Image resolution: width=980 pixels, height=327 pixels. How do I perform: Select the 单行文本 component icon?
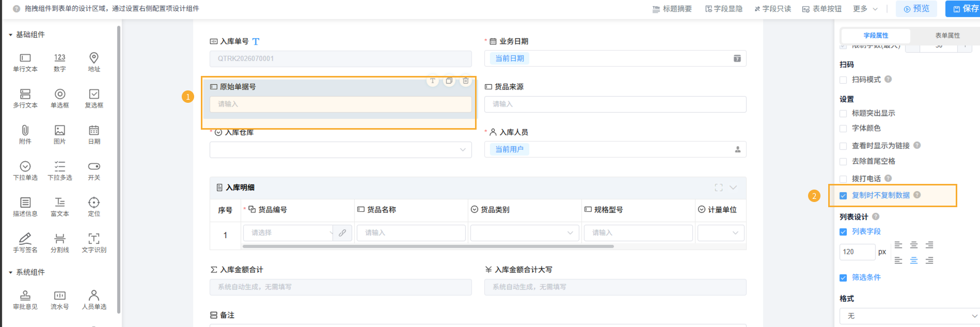pyautogui.click(x=25, y=58)
